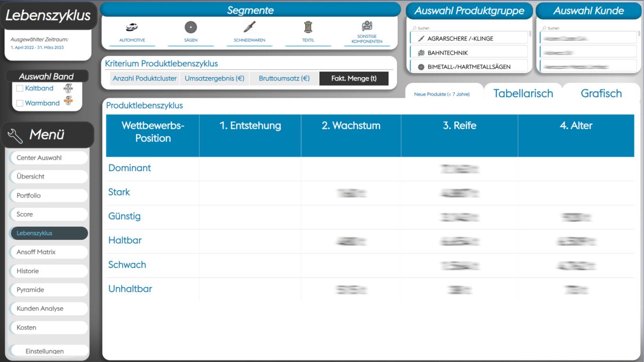644x362 pixels.
Task: Choose the Schneidwaren knife icon
Action: click(x=250, y=27)
